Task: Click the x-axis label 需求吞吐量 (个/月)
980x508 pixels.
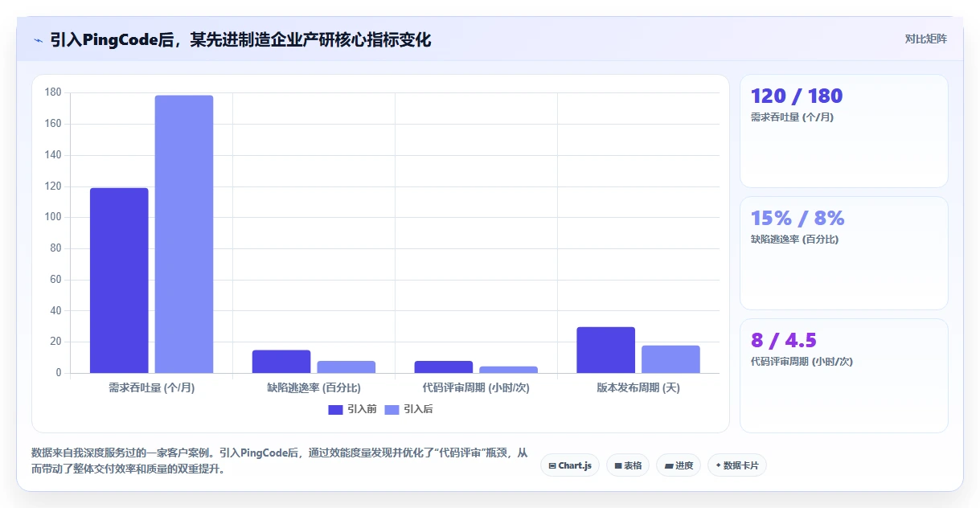Action: (x=152, y=387)
